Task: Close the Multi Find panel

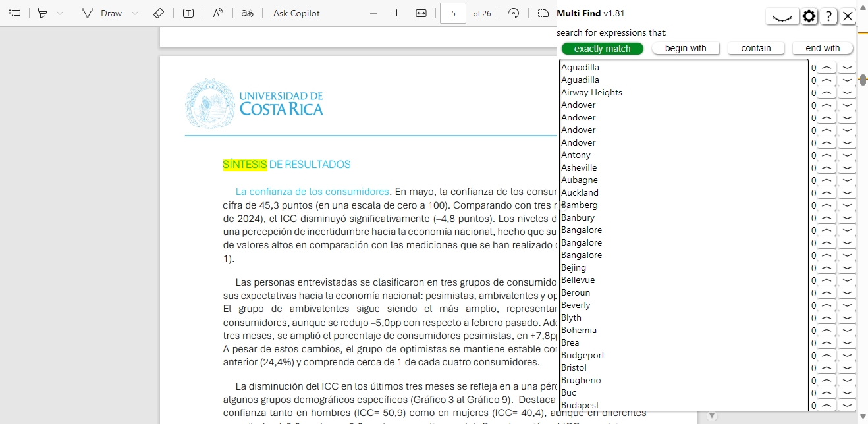Action: 848,17
